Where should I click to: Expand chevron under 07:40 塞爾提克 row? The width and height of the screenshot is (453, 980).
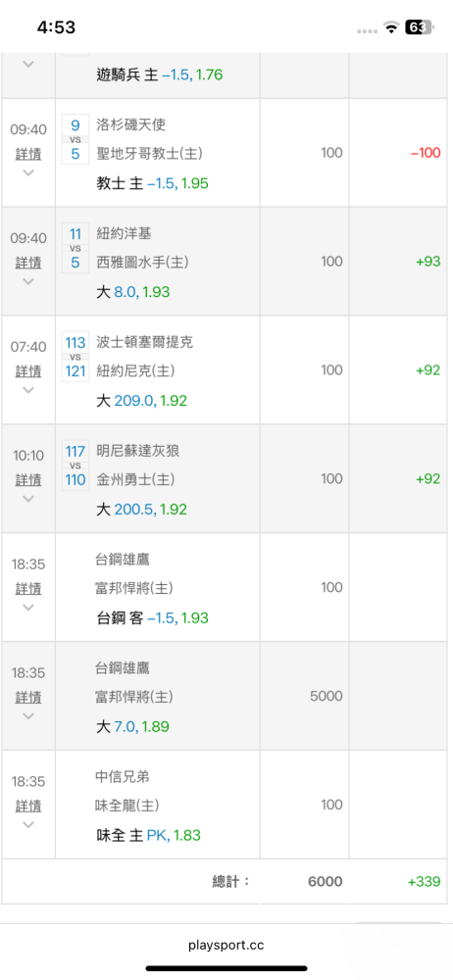click(x=28, y=390)
